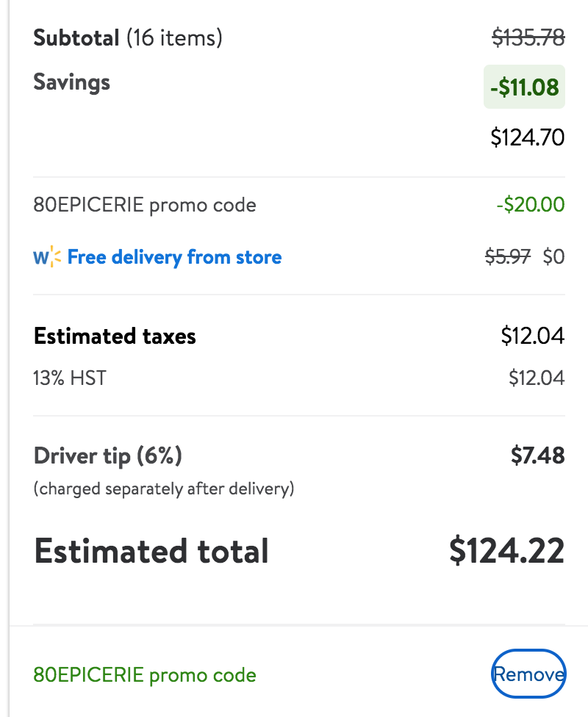Click the $124.70 discounted subtotal

pos(528,137)
